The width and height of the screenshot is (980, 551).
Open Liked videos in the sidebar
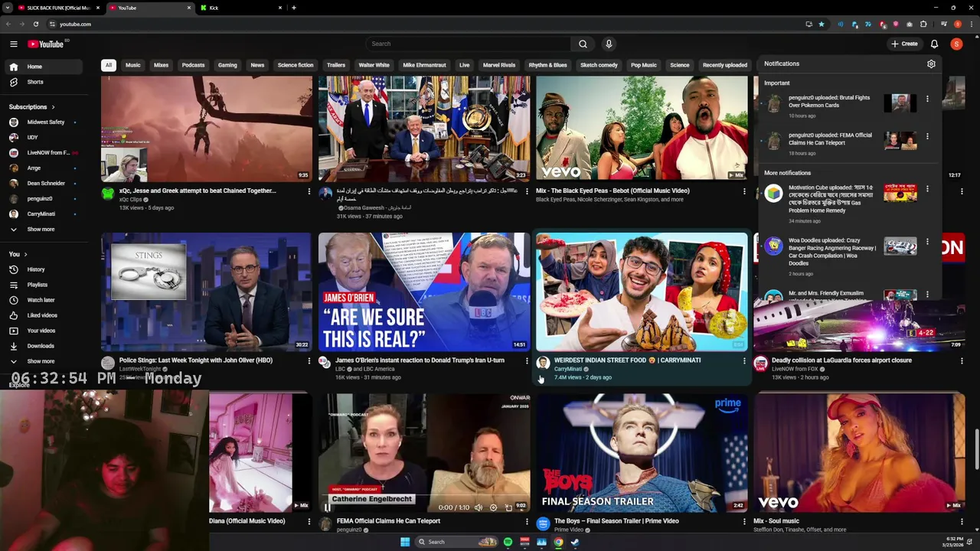point(44,315)
